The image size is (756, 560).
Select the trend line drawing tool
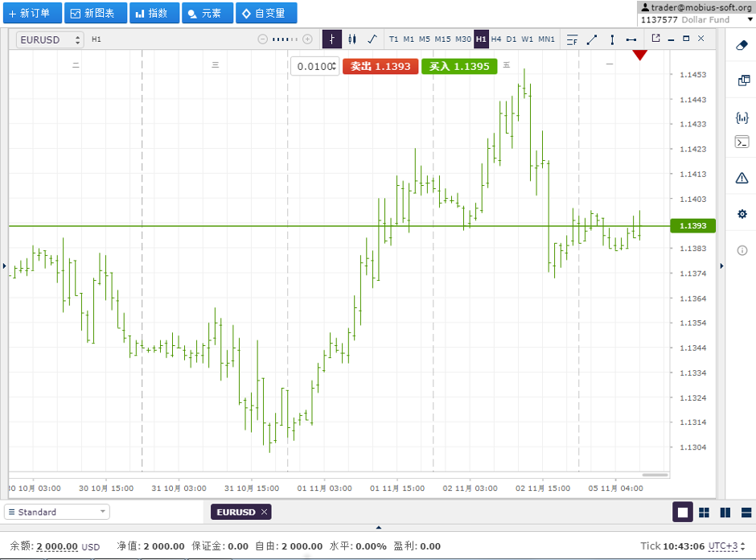point(592,39)
